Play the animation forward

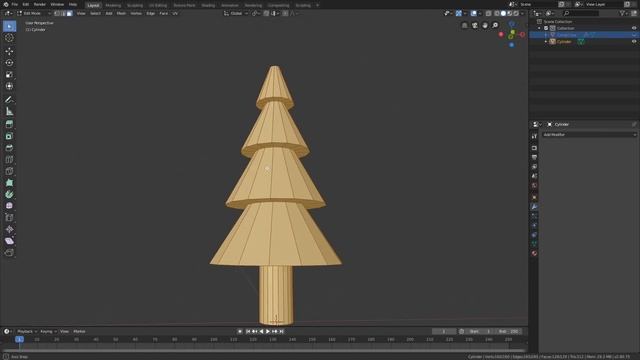coord(268,331)
